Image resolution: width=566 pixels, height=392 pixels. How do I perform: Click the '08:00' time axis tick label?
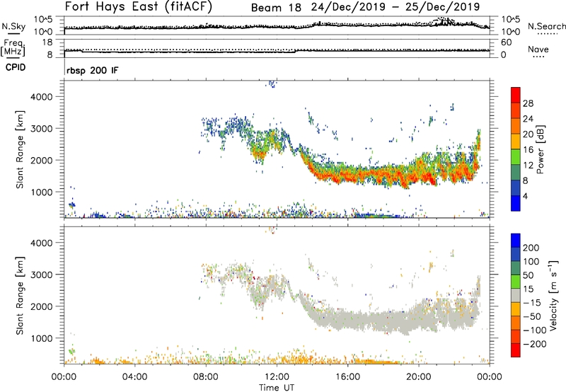click(x=206, y=377)
